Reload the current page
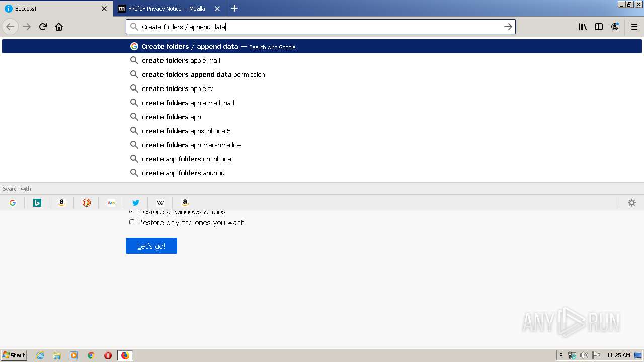 [43, 27]
